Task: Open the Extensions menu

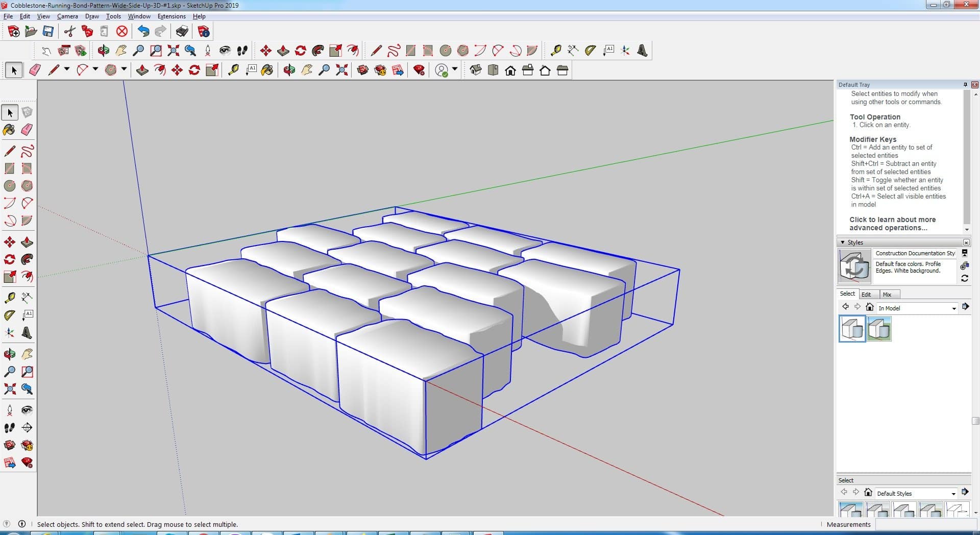Action: 171,16
